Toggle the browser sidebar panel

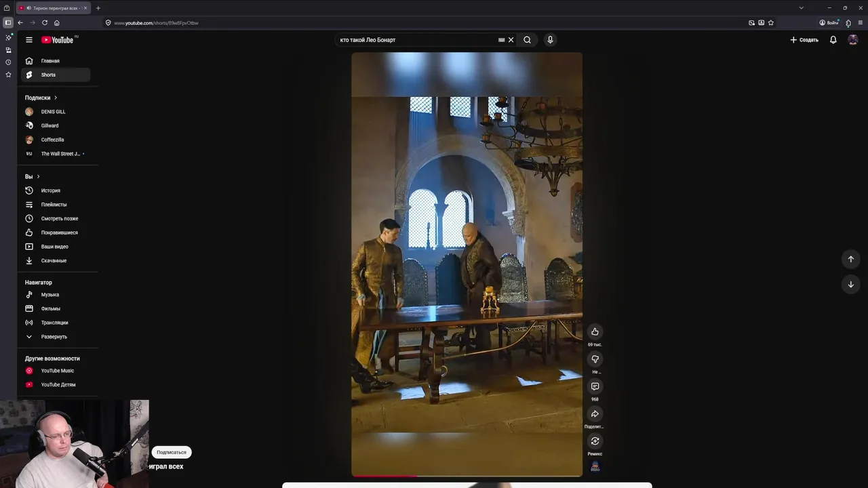point(8,22)
